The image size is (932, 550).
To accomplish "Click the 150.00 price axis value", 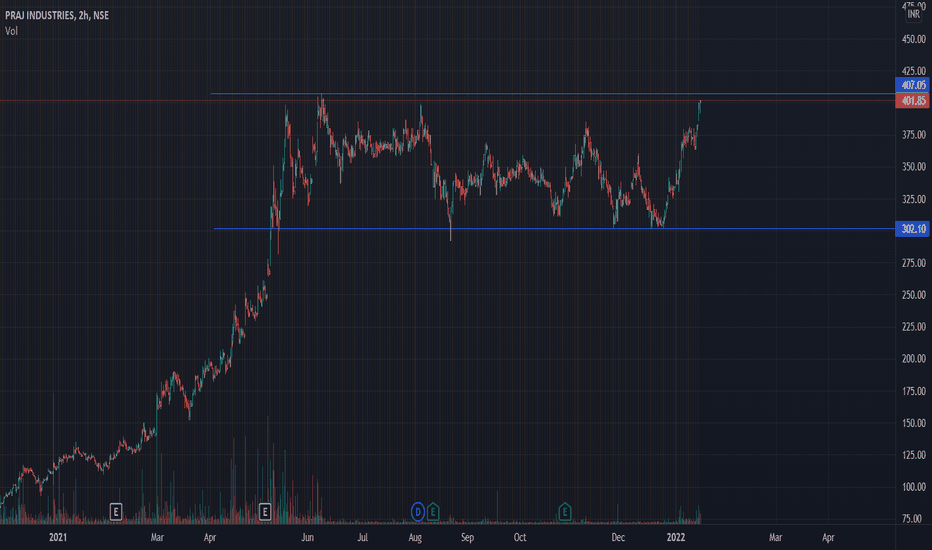I will pos(914,423).
